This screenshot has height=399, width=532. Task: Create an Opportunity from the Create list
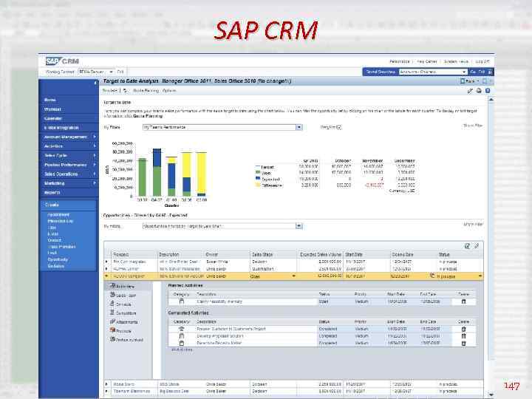[58, 259]
